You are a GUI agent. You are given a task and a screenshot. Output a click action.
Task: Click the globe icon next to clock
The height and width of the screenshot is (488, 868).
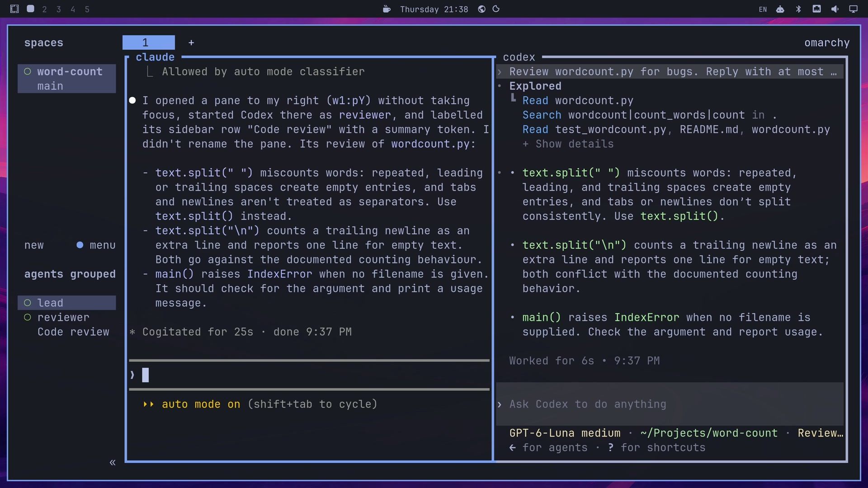coord(481,9)
